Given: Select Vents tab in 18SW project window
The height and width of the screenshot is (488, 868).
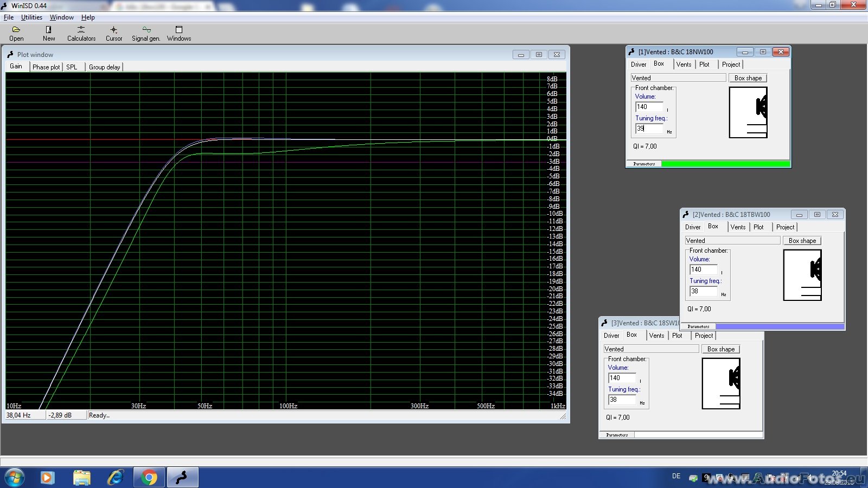Looking at the screenshot, I should coord(657,336).
